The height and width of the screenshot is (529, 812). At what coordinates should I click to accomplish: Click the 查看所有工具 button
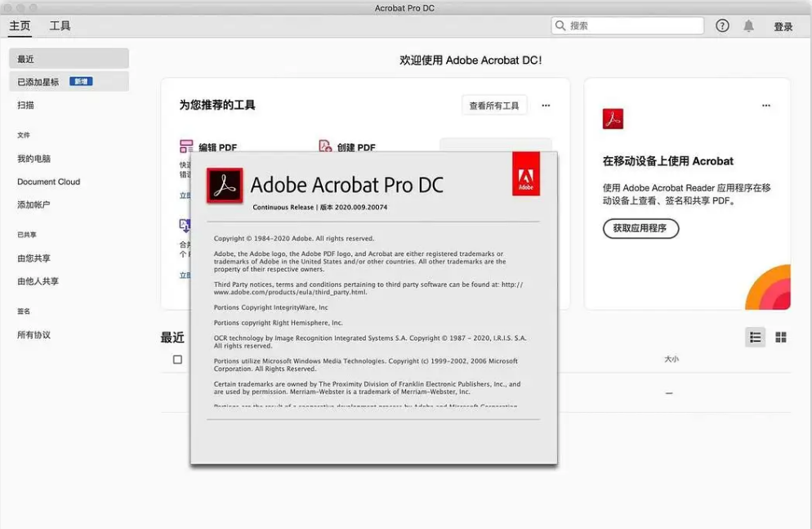(x=494, y=105)
